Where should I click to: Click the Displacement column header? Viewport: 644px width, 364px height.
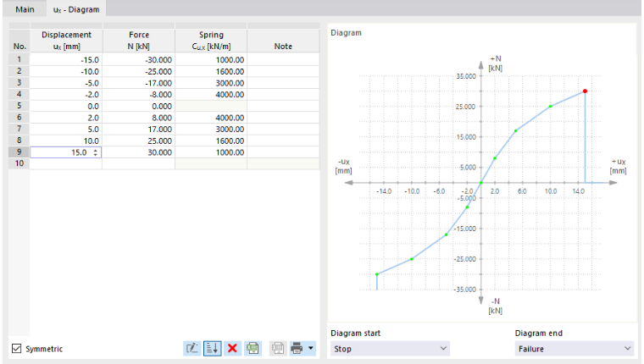pos(66,41)
